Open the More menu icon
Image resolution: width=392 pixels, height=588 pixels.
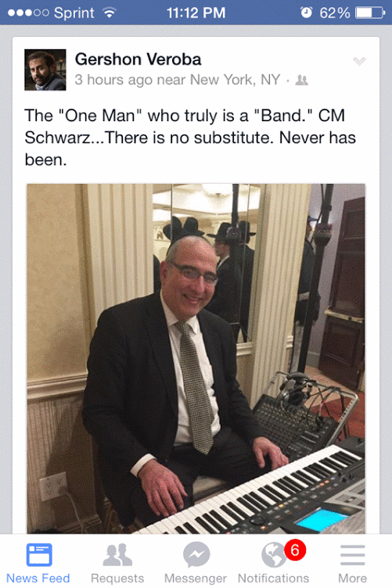[x=353, y=555]
